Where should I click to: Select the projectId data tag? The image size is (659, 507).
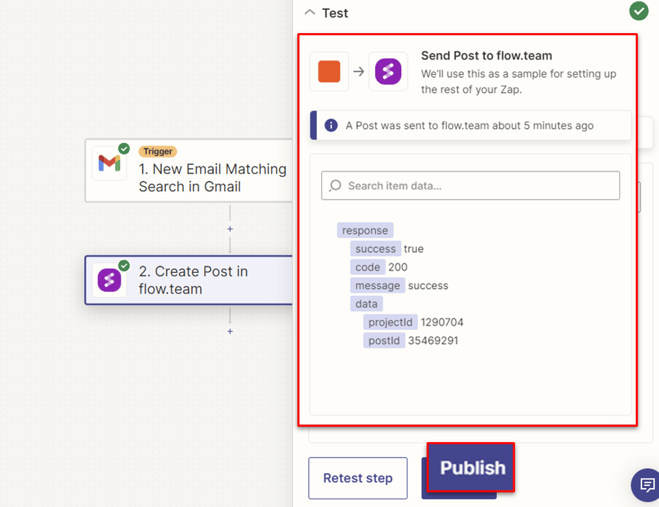click(x=390, y=322)
